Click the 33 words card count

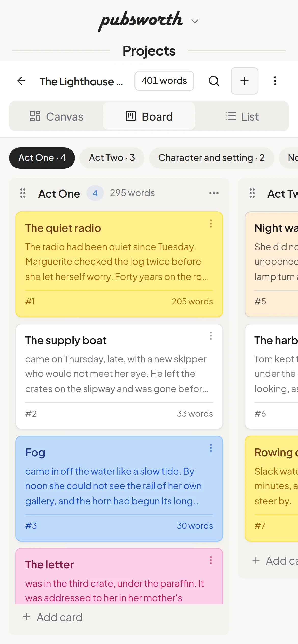(195, 414)
